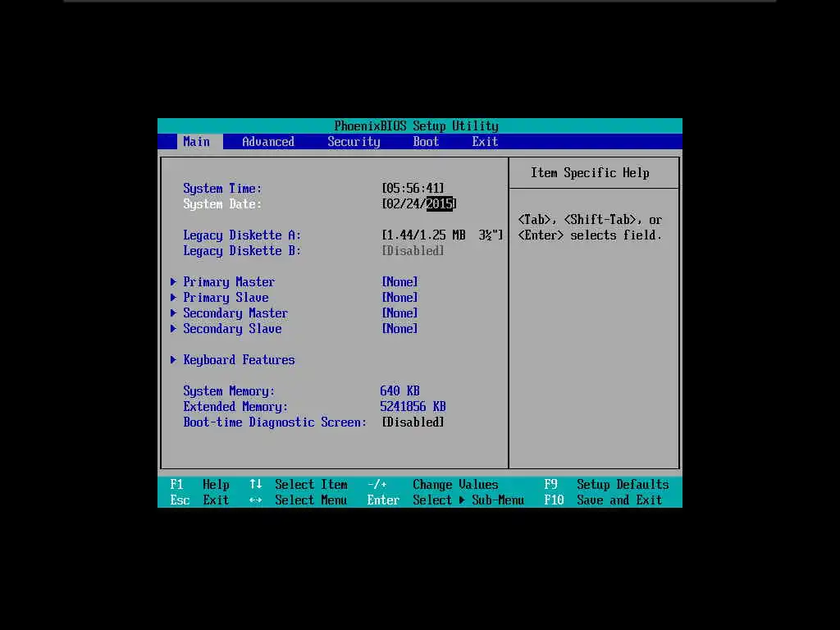Click the F10 Save and Exit entry
840x630 pixels.
coord(603,500)
